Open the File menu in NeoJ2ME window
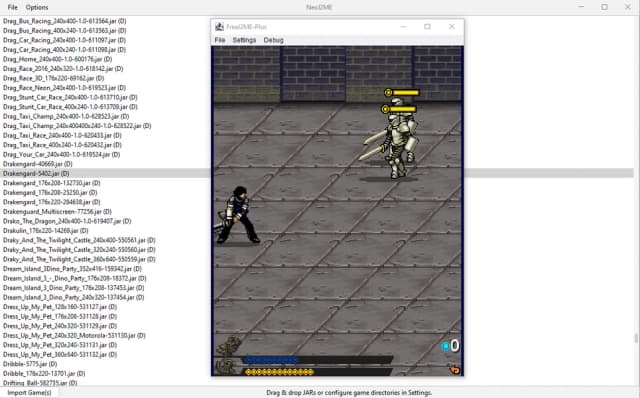The image size is (640, 398). (x=13, y=7)
